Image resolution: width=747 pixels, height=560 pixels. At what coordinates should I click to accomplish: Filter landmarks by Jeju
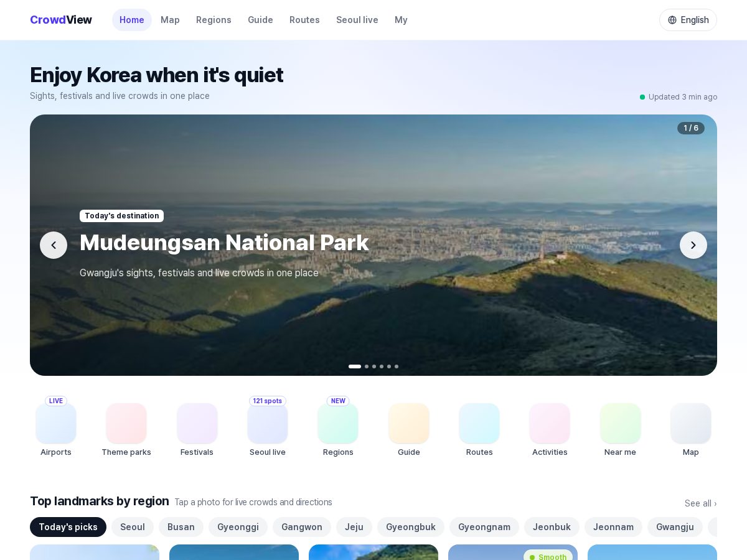click(x=354, y=527)
